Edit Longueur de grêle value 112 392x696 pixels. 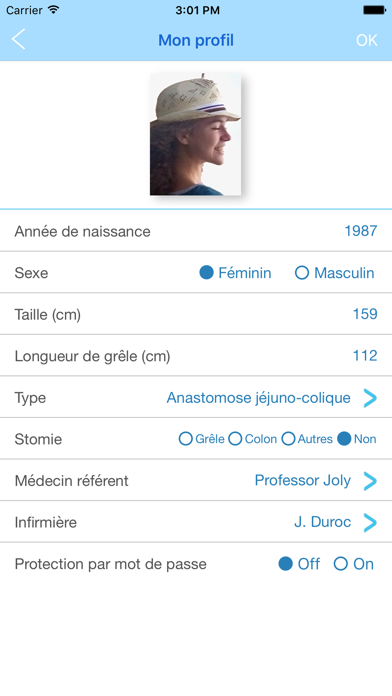tap(365, 356)
